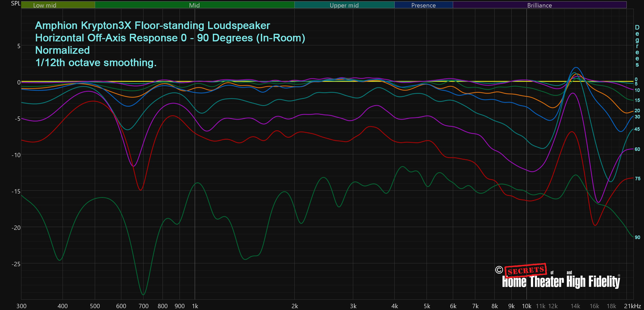The height and width of the screenshot is (310, 644).
Task: Click the 8k frequency axis label
Action: (495, 306)
